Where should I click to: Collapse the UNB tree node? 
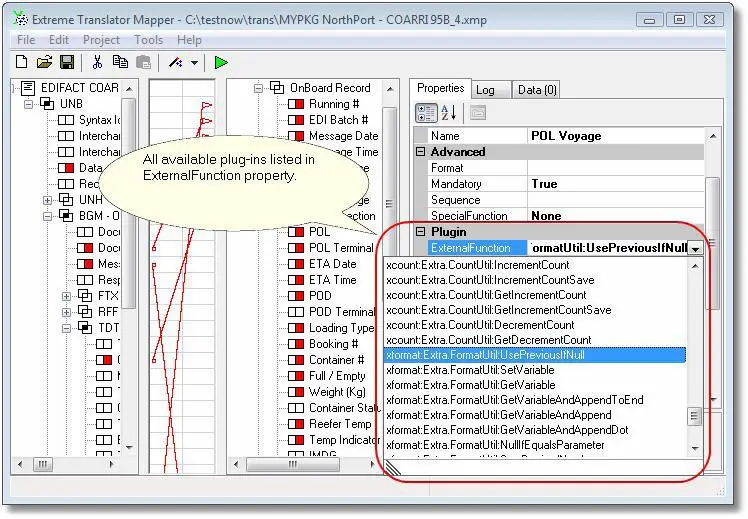pos(29,104)
